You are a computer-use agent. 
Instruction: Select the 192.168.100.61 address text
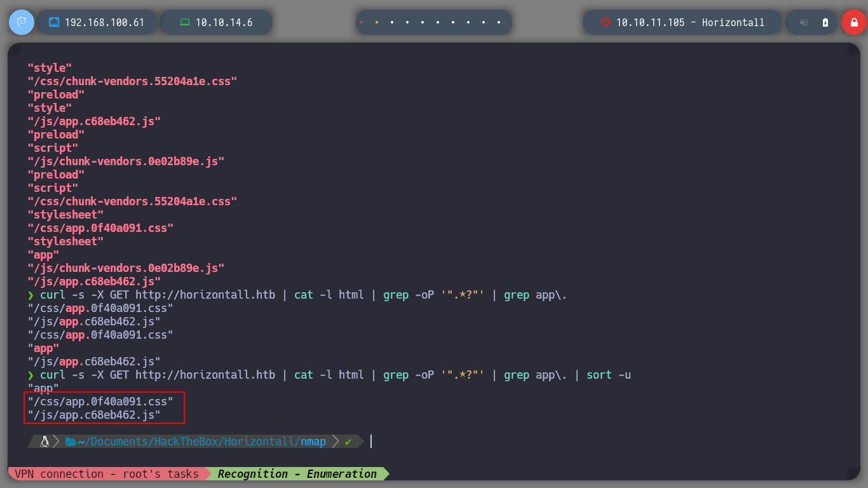[x=104, y=22]
